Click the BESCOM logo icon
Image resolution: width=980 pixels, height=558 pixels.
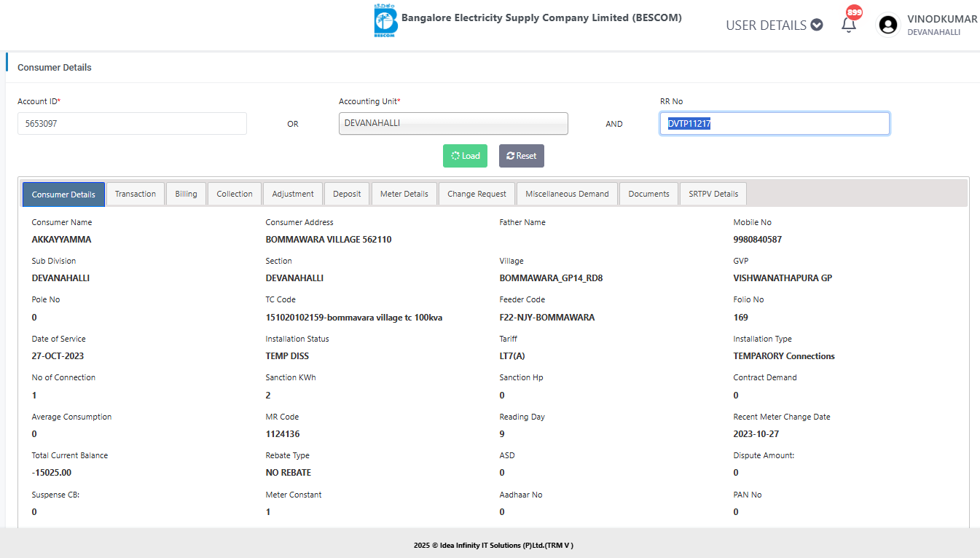pyautogui.click(x=385, y=22)
